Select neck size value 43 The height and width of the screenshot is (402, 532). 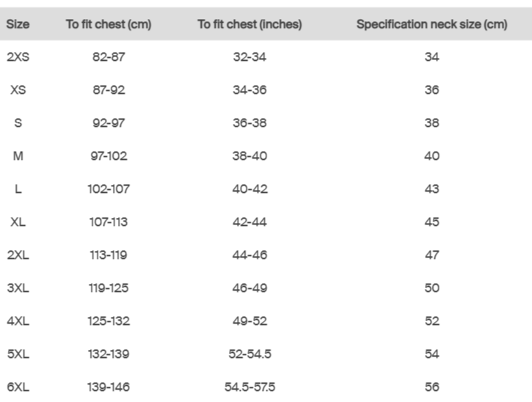tap(431, 189)
